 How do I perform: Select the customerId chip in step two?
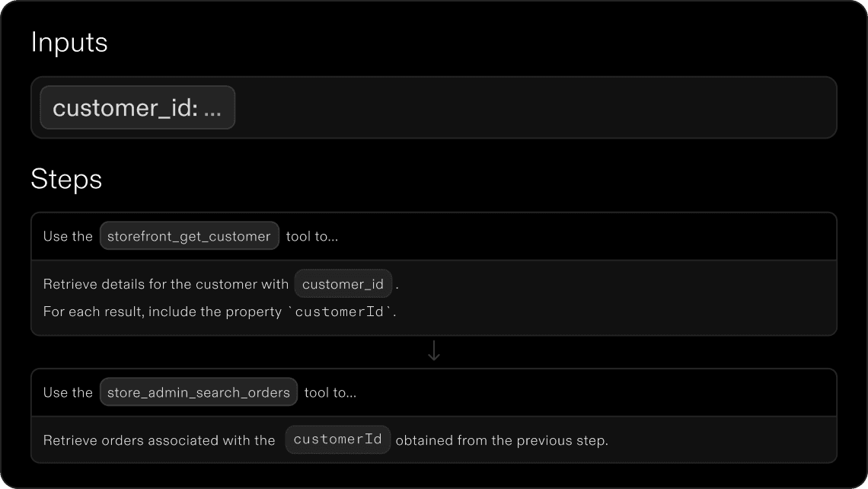point(337,439)
